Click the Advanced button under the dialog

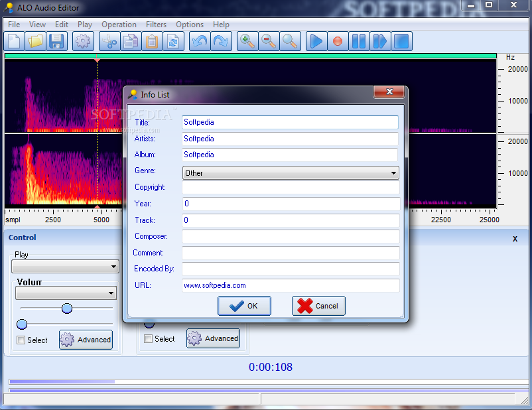[x=213, y=338]
